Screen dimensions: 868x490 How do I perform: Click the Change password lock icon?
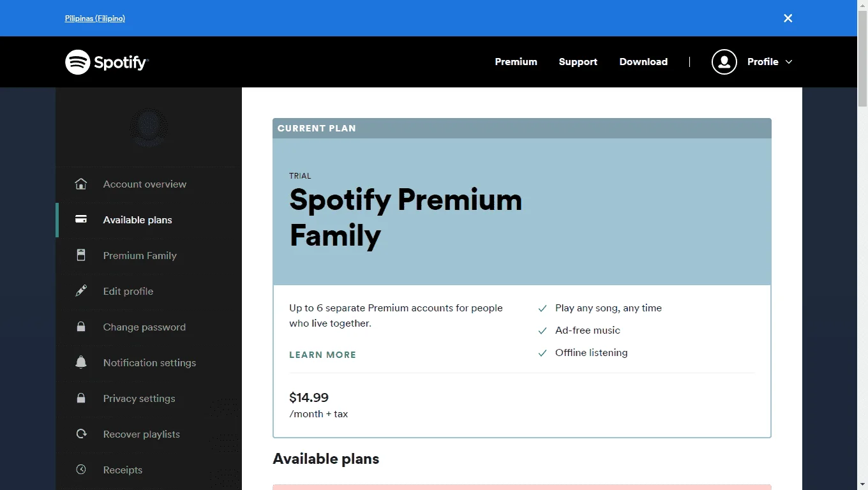(x=81, y=327)
